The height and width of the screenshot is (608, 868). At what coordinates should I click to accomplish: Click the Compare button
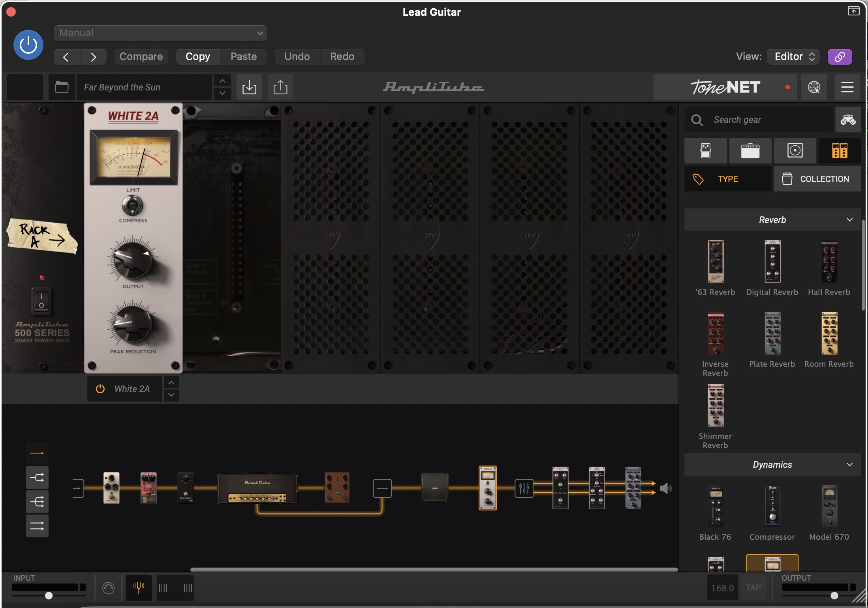(141, 57)
